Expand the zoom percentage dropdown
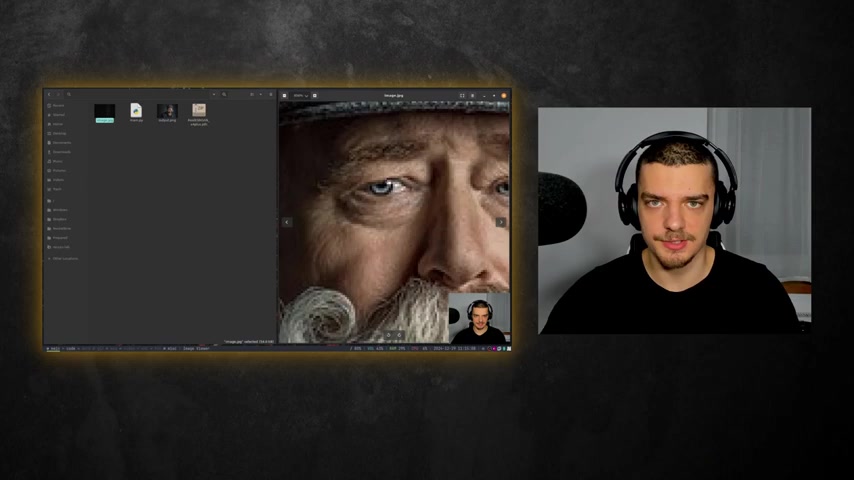 click(301, 96)
